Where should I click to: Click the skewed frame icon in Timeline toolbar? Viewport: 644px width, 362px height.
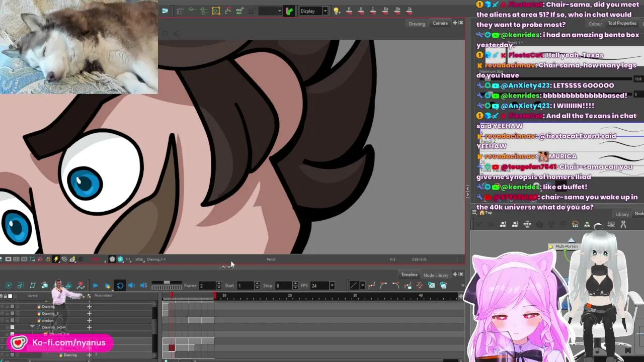click(x=33, y=285)
